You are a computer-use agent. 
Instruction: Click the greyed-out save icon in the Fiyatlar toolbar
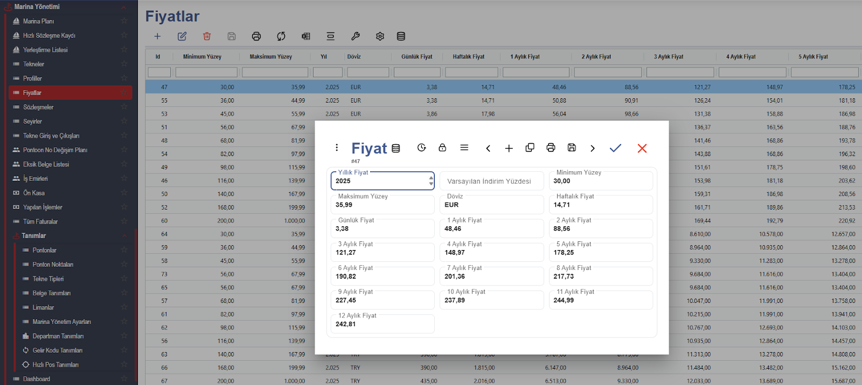click(x=231, y=36)
